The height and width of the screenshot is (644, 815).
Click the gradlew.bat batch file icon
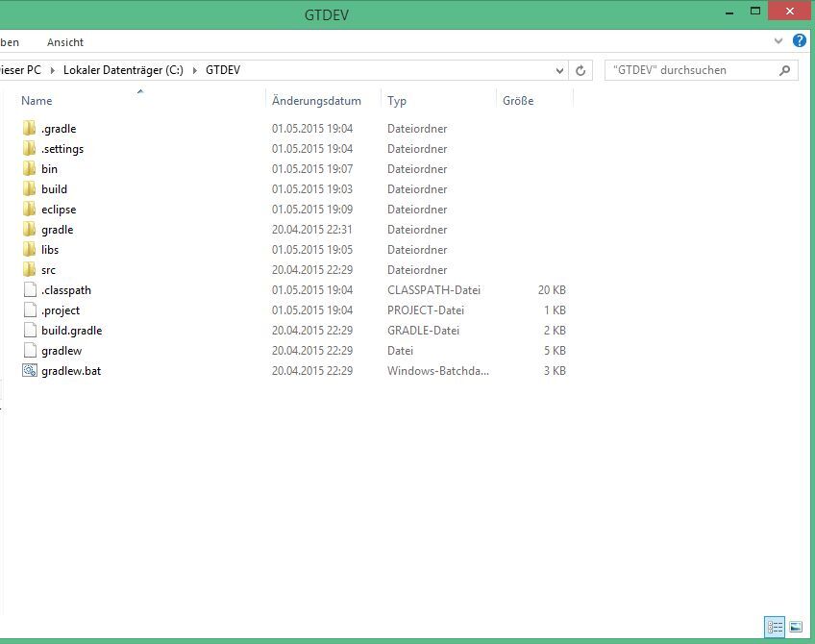(30, 371)
